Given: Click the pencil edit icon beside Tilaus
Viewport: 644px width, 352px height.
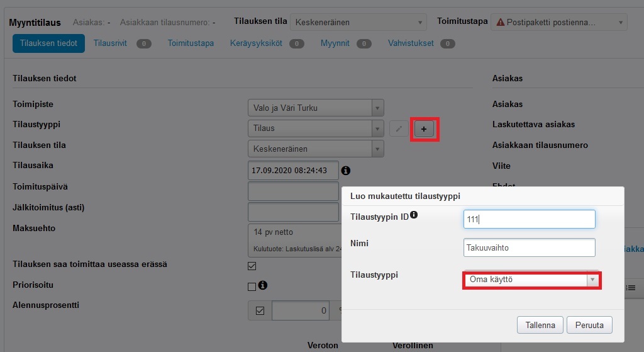Looking at the screenshot, I should tap(398, 129).
